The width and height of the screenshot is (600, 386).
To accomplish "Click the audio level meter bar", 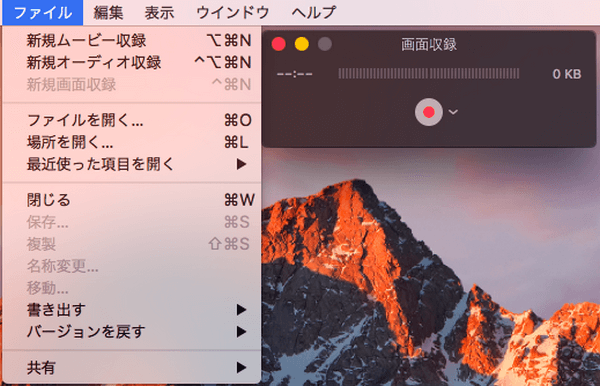I will (429, 73).
